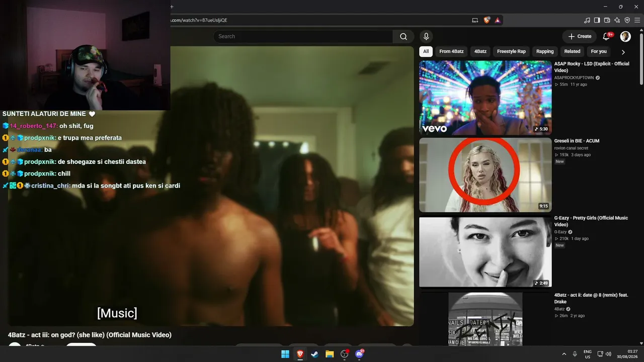Click the install/cast screen icon in address bar
The width and height of the screenshot is (644, 362).
pos(475,20)
